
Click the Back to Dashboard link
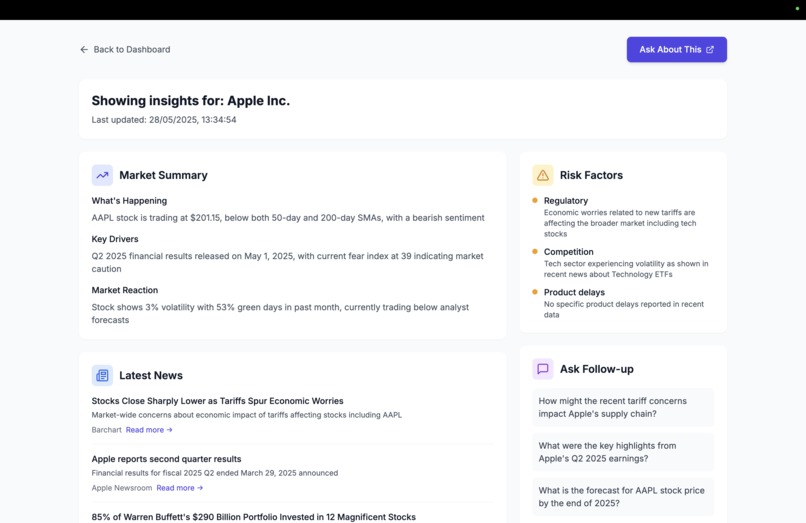coord(125,49)
